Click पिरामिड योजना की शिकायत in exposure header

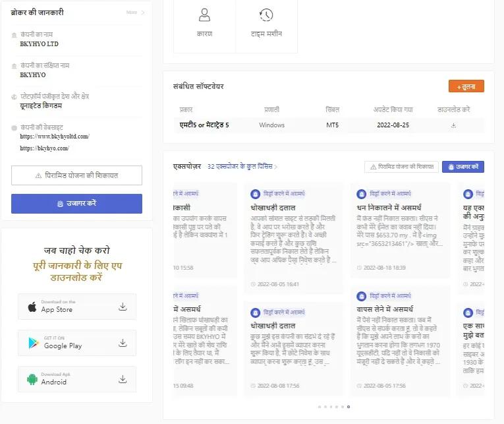[401, 167]
